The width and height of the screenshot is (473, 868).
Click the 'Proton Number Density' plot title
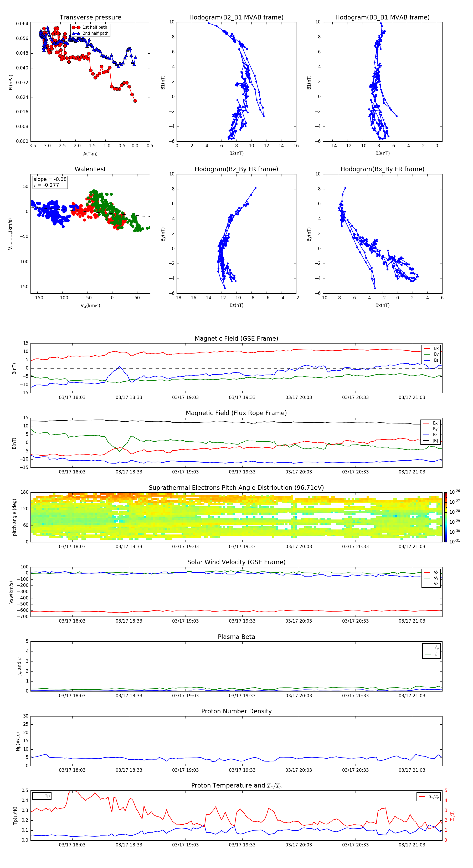pos(236,712)
